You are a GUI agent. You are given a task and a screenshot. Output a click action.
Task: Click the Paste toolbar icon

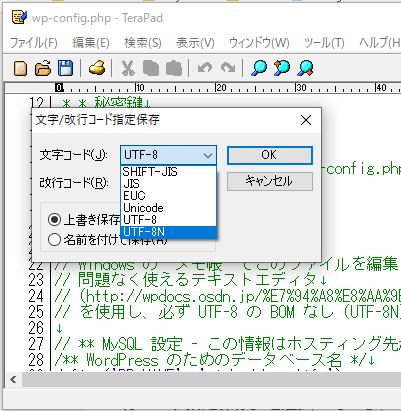coord(174,68)
